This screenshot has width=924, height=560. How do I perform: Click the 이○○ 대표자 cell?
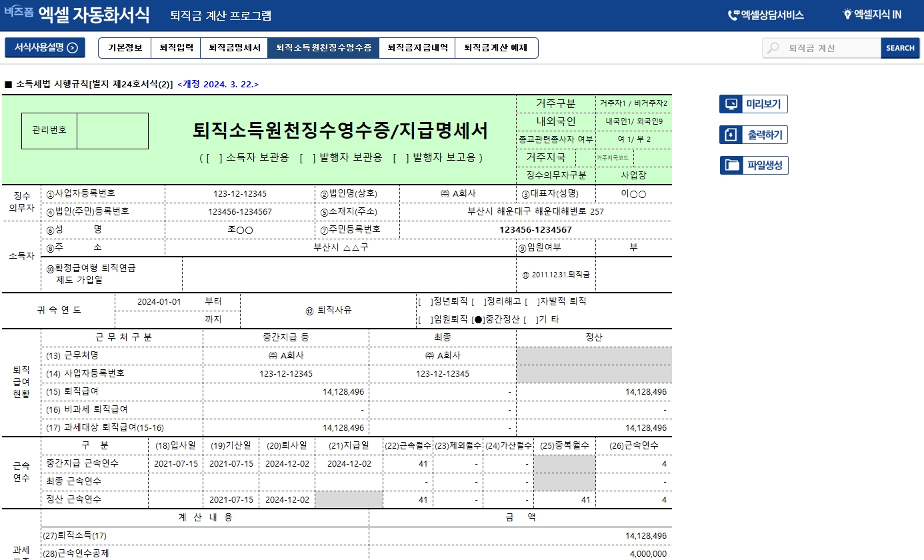(x=633, y=193)
